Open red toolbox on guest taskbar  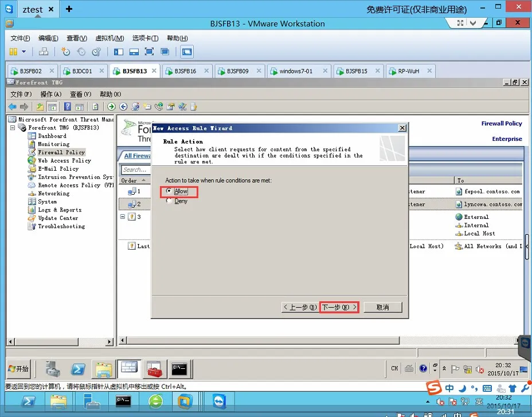click(154, 369)
